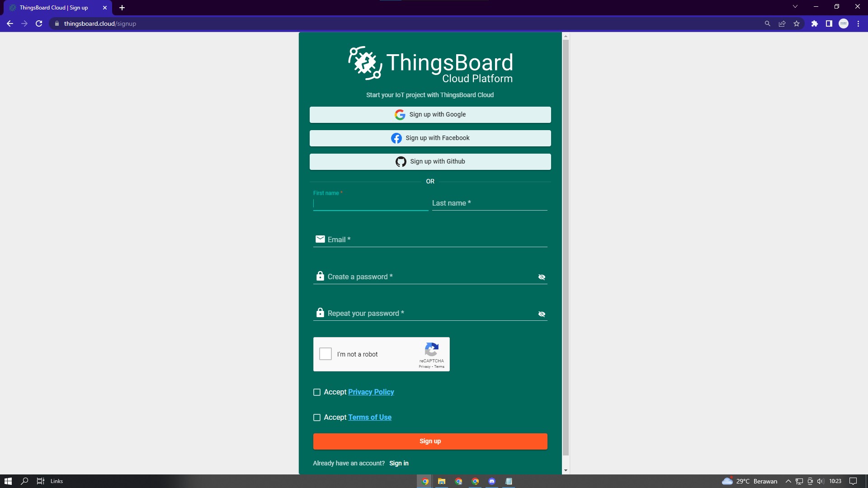Viewport: 868px width, 488px height.
Task: Click the page scrollbar thumb
Action: pos(566,248)
